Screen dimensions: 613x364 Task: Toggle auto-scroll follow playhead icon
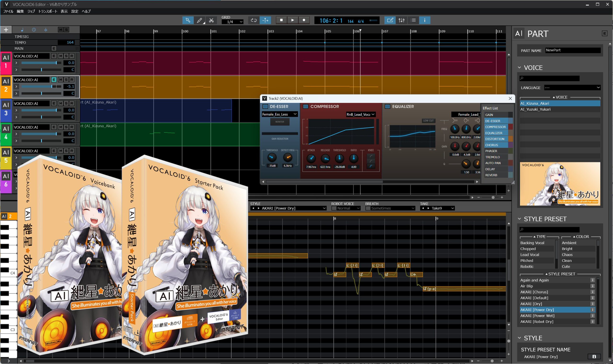[265, 20]
